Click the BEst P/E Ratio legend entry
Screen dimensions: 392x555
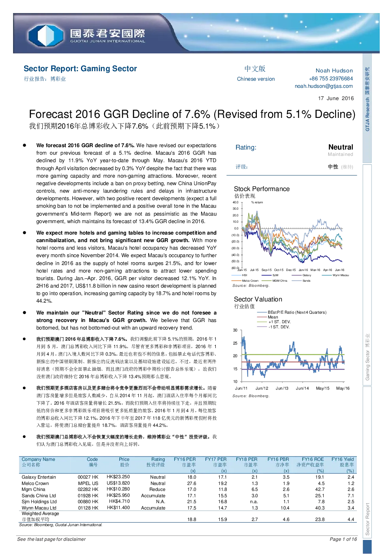click(292, 312)
